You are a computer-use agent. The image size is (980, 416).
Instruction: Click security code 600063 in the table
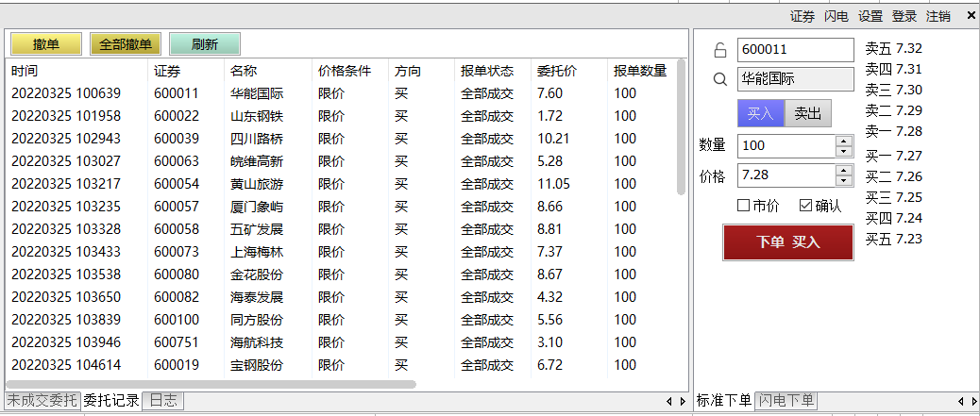(177, 161)
